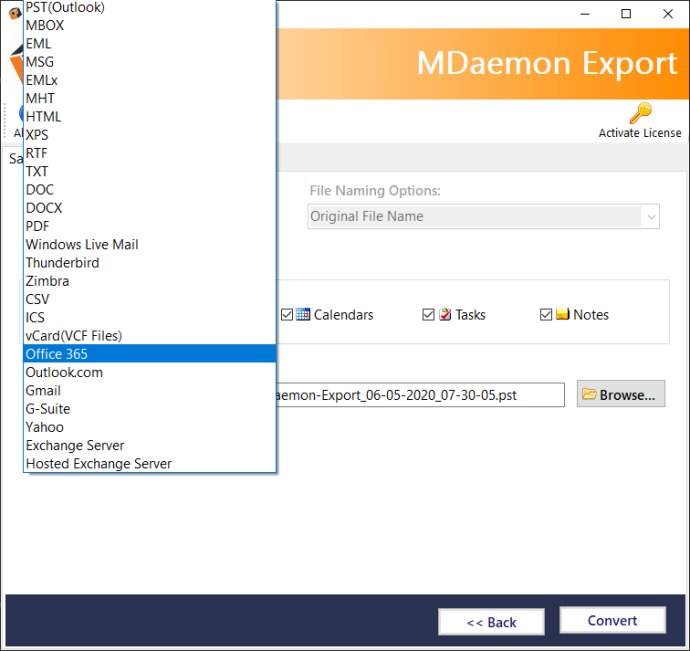Select PST(Outlook) from the format list
Viewport: 690px width, 651px height.
click(x=150, y=7)
